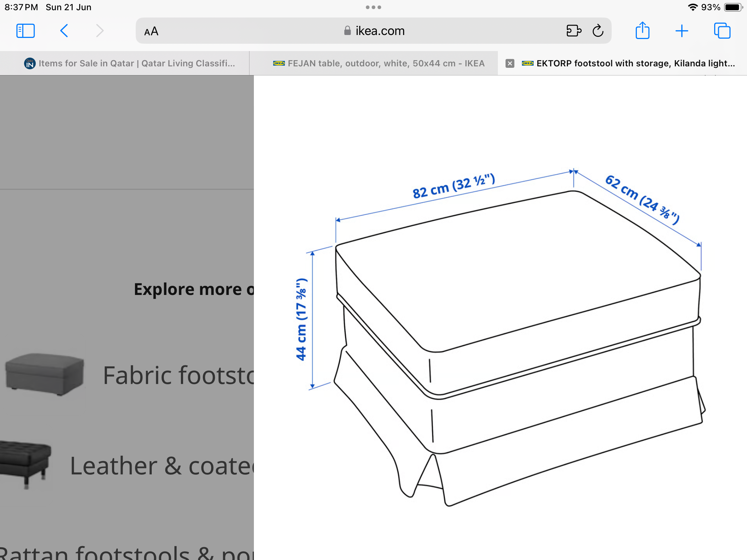
Task: Open Fabric footstools category link
Action: click(178, 376)
